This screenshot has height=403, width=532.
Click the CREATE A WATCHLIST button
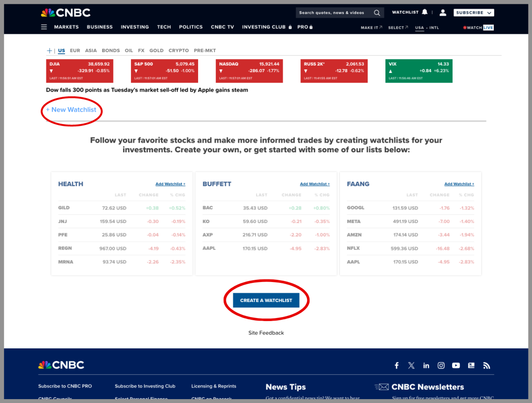point(266,300)
